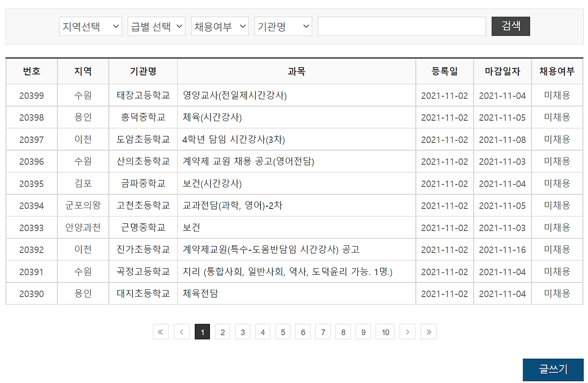Click the institution cell 곡정고등학교

click(x=143, y=272)
